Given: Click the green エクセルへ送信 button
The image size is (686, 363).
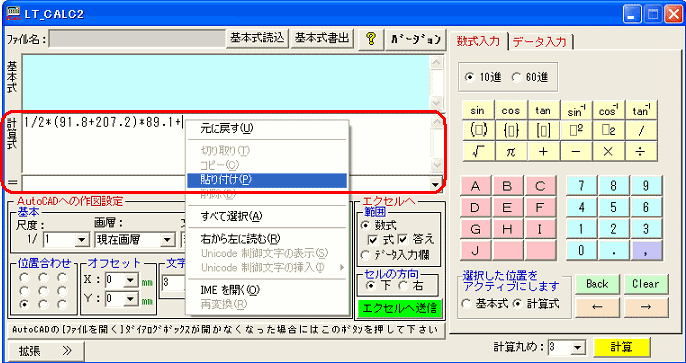Looking at the screenshot, I should [400, 309].
